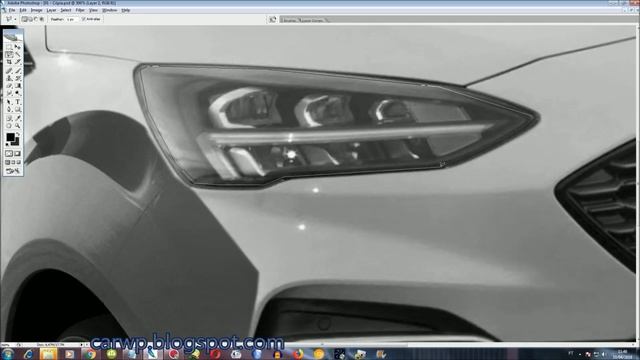Image resolution: width=640 pixels, height=360 pixels.
Task: Select the History Brush tool
Action: click(x=18, y=78)
